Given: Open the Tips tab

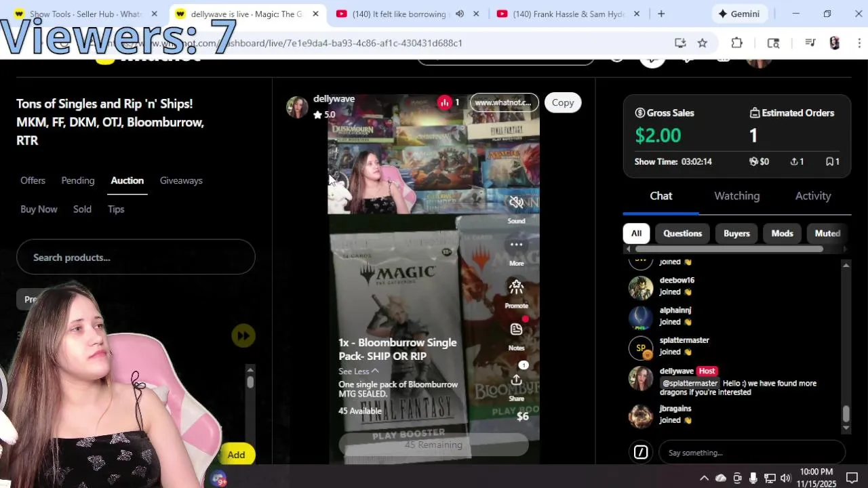Looking at the screenshot, I should (x=116, y=209).
